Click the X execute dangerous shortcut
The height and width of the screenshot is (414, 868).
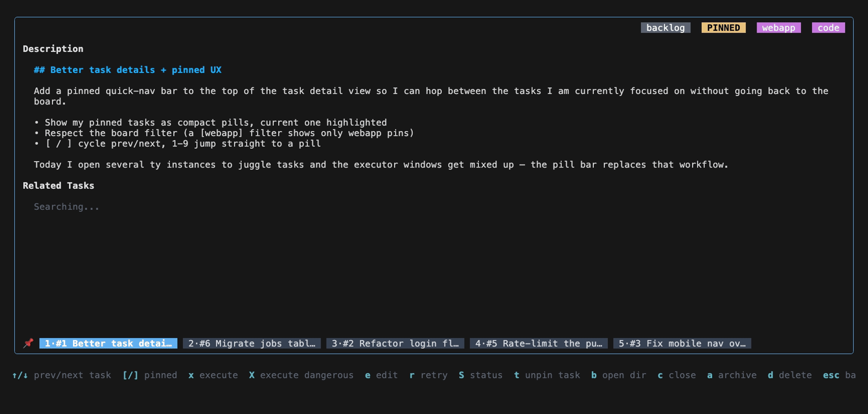[301, 375]
